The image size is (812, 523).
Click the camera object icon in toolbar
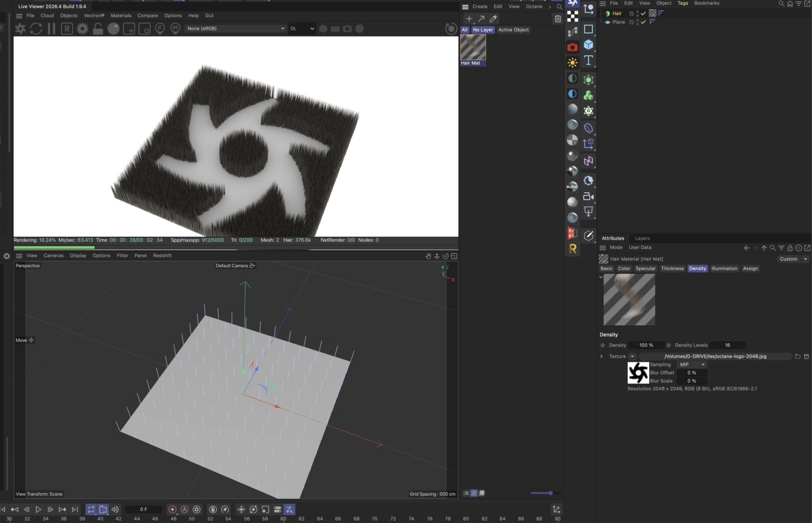pyautogui.click(x=588, y=196)
